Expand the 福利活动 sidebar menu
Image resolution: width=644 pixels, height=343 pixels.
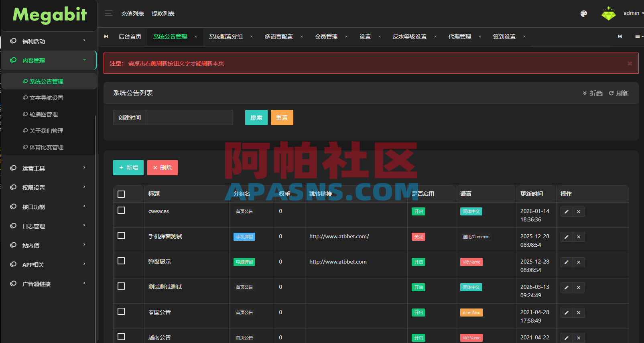click(49, 41)
